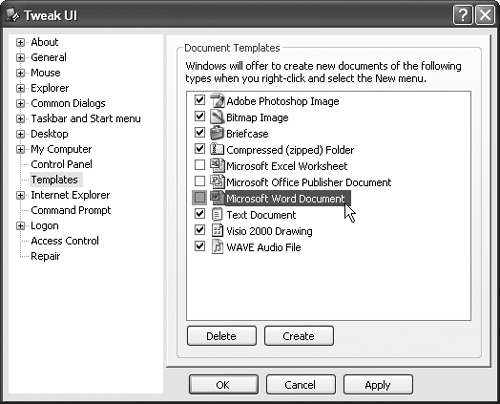Image resolution: width=500 pixels, height=404 pixels.
Task: Click the Delete button
Action: point(222,336)
